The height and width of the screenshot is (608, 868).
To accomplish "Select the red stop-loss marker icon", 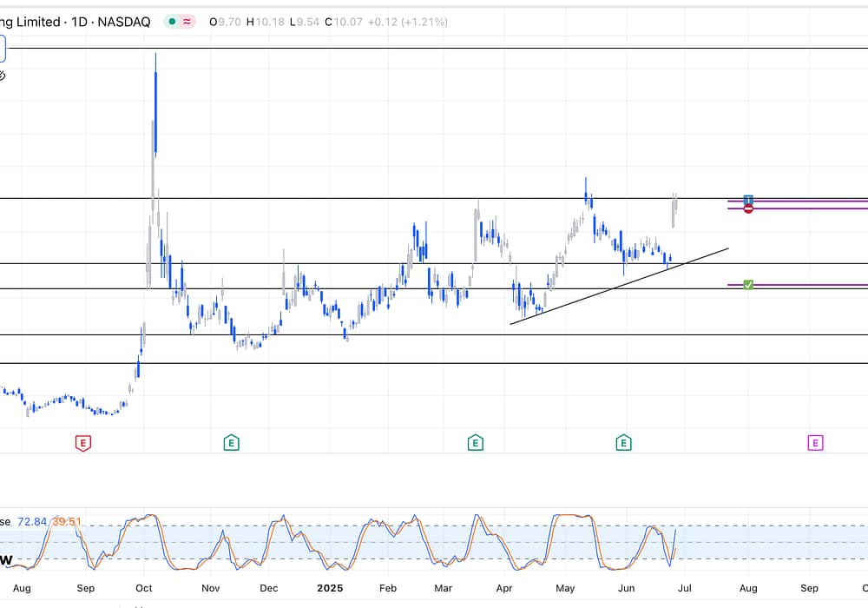I will point(748,209).
